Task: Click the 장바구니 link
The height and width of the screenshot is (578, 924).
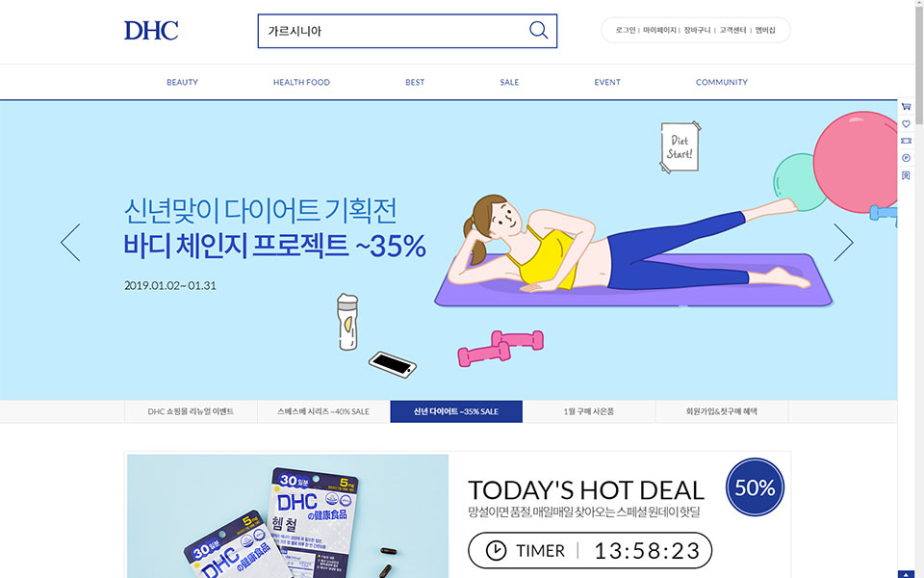Action: tap(697, 30)
